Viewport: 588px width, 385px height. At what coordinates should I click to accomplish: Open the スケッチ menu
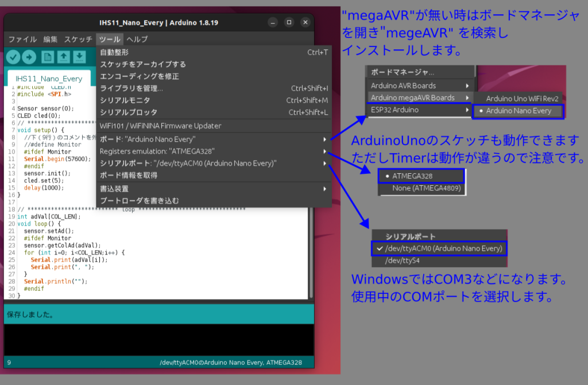(x=78, y=40)
